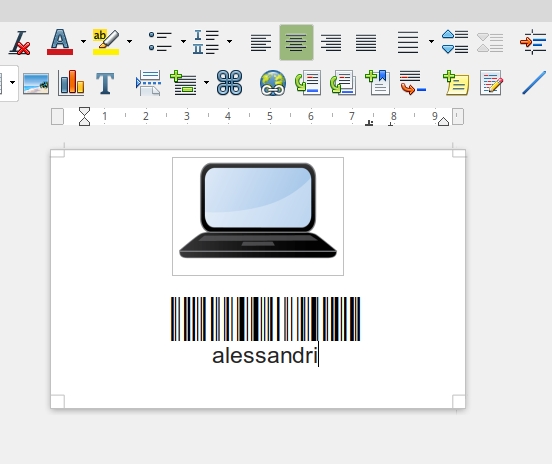Screen dimensions: 552x464
Task: Toggle center alignment button
Action: 296,43
